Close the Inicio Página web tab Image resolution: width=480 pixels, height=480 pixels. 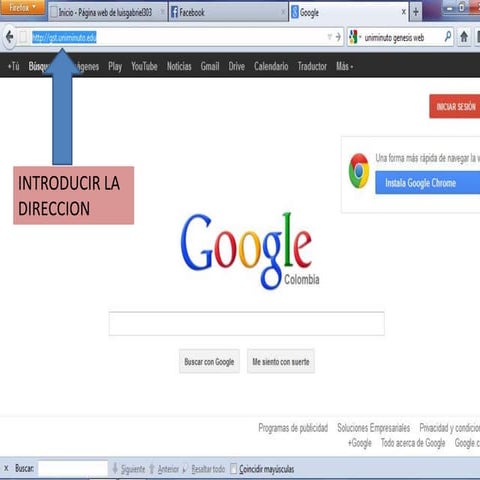[x=162, y=12]
